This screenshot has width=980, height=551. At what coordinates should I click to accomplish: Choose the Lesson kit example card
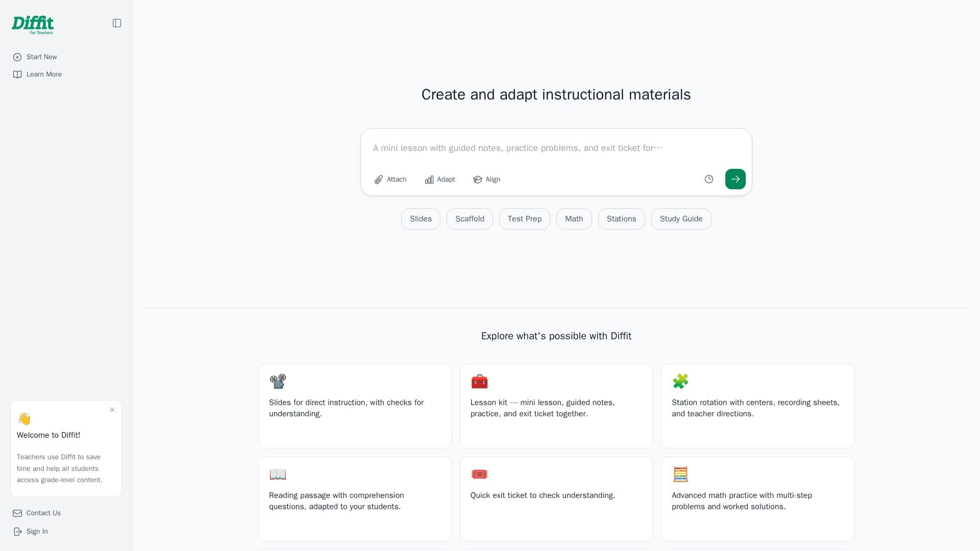pyautogui.click(x=556, y=406)
